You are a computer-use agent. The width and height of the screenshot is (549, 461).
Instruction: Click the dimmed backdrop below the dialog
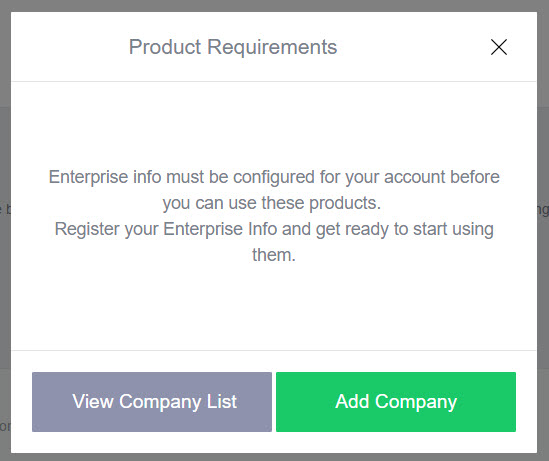point(274,457)
